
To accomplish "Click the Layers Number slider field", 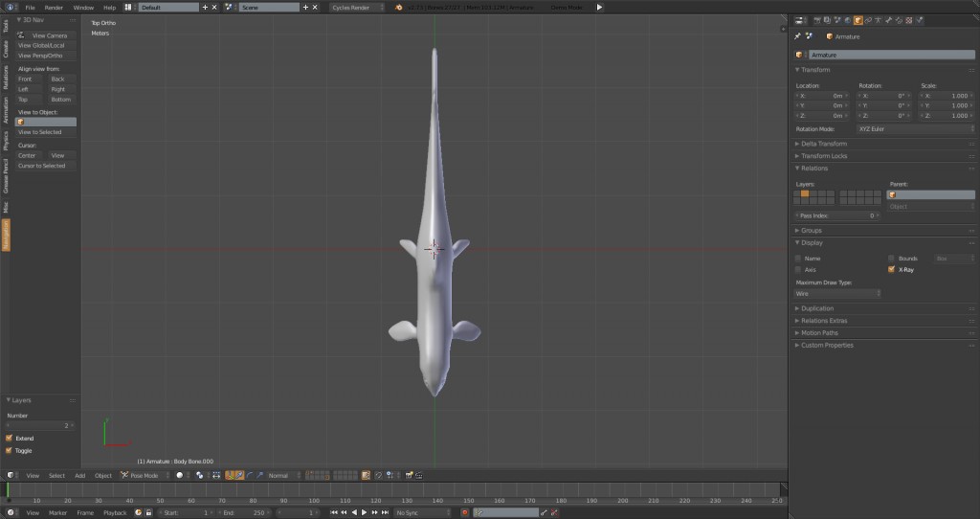I will point(40,425).
